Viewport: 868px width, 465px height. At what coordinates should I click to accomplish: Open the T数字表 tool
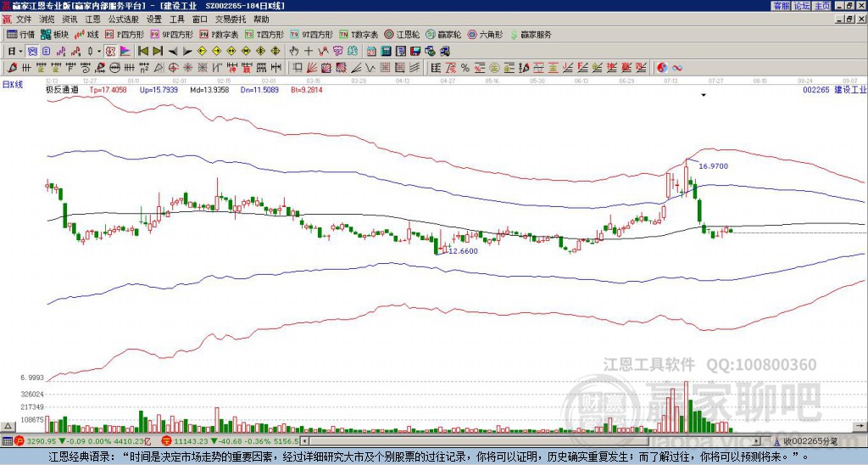click(x=359, y=34)
